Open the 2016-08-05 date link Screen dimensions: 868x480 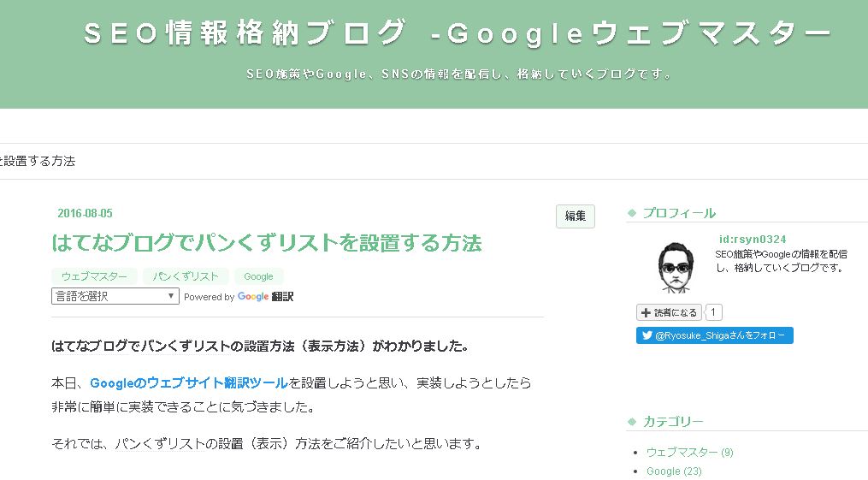tap(85, 213)
